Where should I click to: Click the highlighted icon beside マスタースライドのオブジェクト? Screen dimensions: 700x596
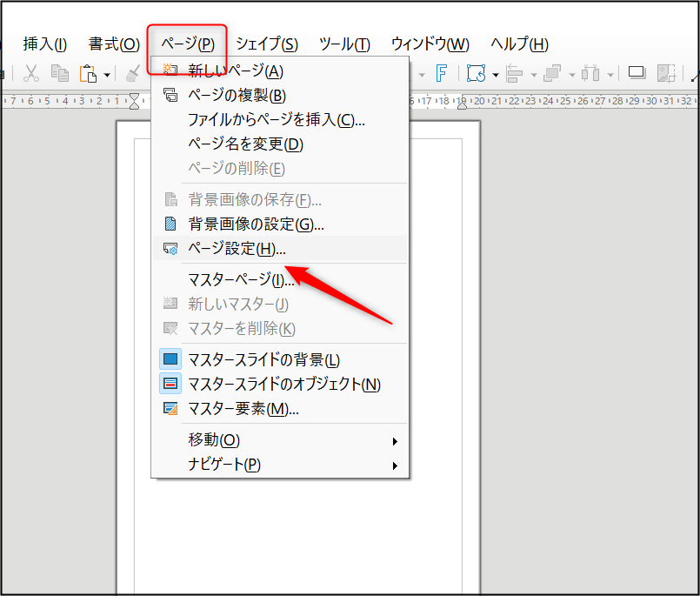(170, 384)
